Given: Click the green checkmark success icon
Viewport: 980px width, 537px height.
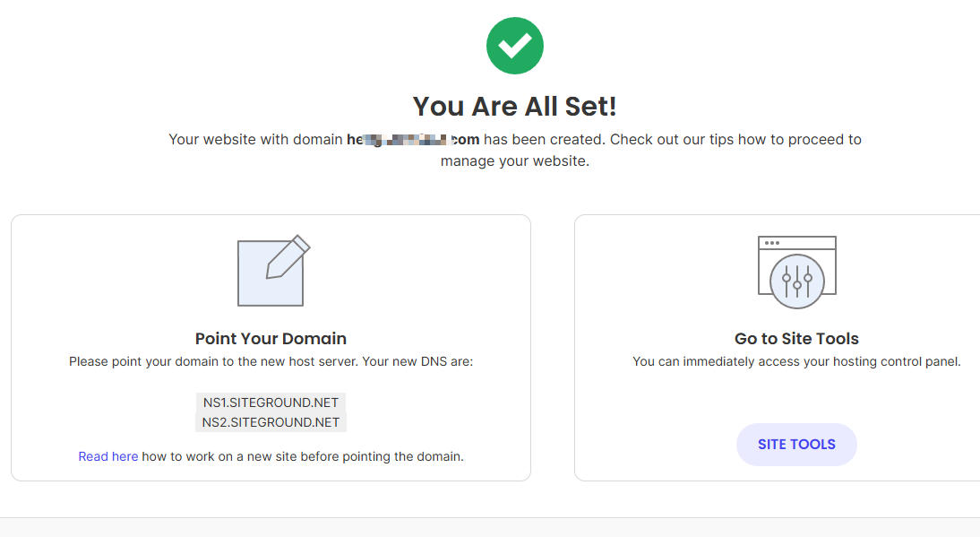Looking at the screenshot, I should [x=514, y=46].
